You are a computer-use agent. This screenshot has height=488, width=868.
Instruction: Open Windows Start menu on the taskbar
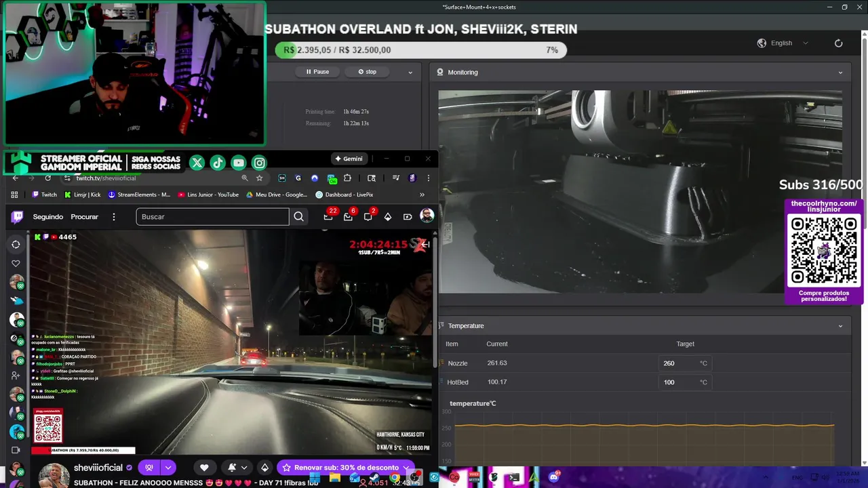coord(315,478)
